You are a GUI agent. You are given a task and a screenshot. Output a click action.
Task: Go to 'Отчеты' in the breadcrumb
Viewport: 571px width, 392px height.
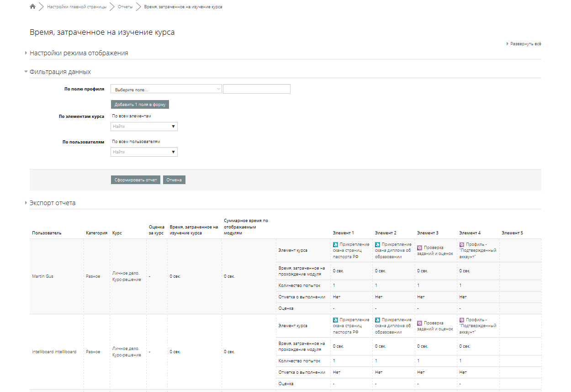(125, 7)
